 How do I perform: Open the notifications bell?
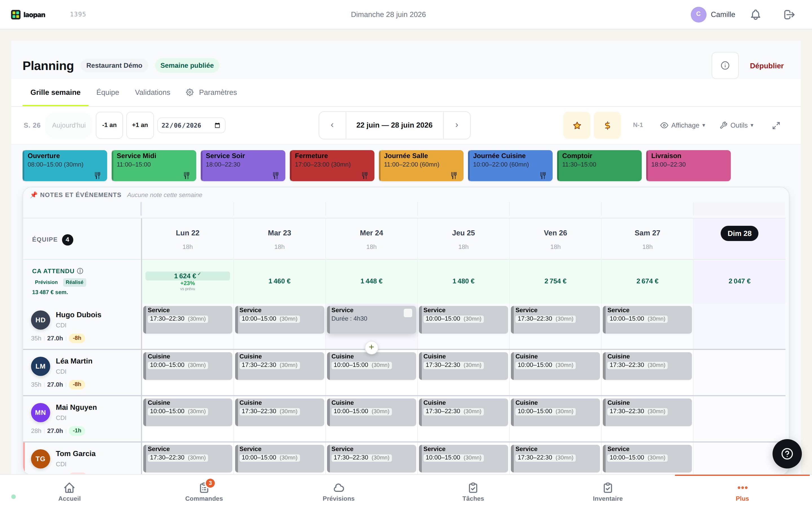(x=755, y=14)
